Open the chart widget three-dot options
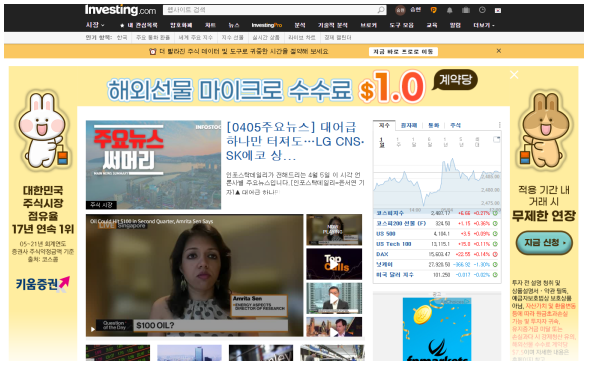Image resolution: width=589 pixels, height=372 pixels. pyautogui.click(x=499, y=125)
